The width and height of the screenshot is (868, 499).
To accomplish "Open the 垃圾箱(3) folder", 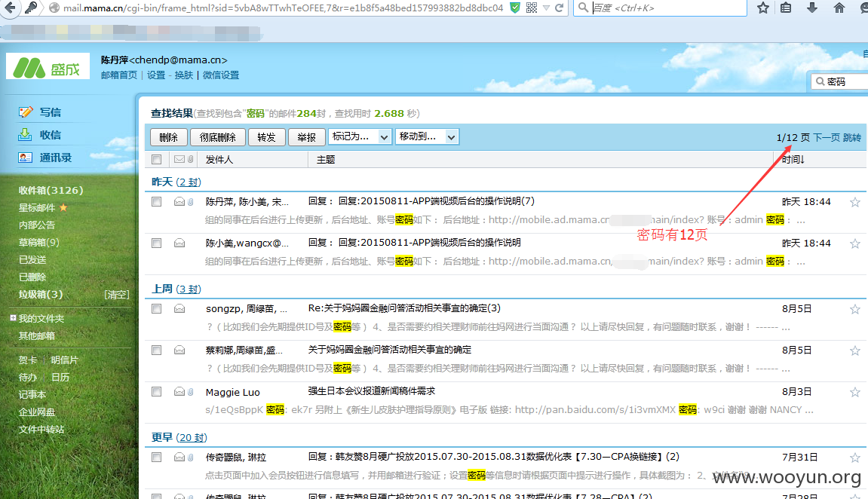I will [x=41, y=295].
